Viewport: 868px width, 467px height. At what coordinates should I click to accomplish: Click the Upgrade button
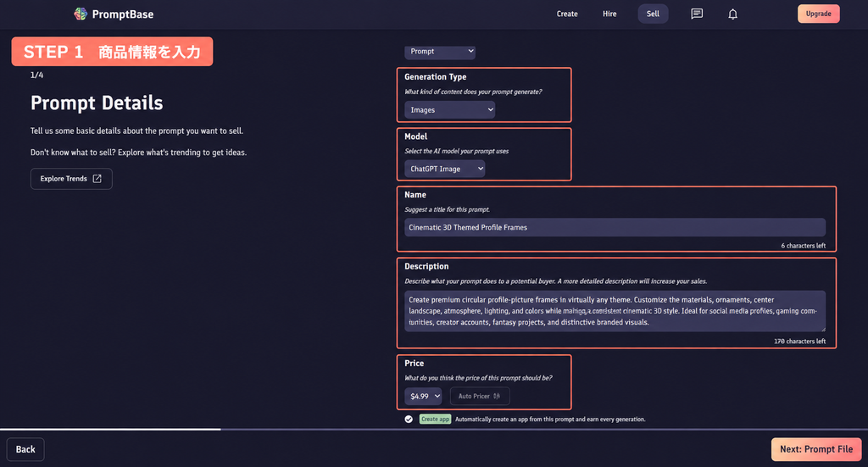[818, 14]
